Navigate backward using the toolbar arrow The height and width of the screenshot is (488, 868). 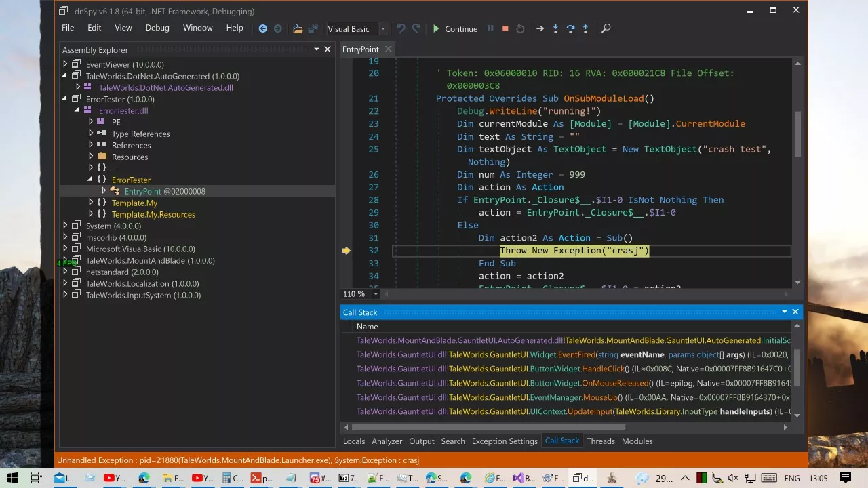click(263, 28)
